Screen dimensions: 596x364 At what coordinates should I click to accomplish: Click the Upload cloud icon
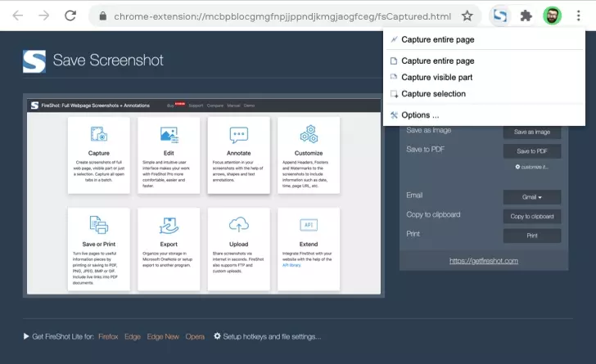click(239, 225)
